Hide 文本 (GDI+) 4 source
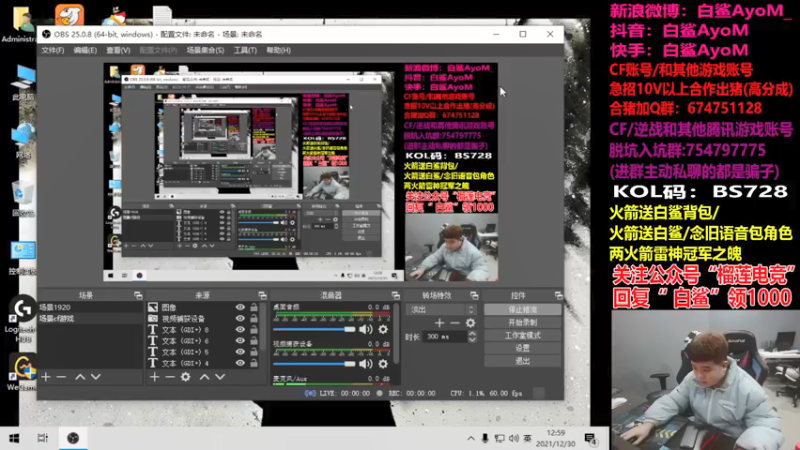Screen dimensions: 800x450 point(240,363)
